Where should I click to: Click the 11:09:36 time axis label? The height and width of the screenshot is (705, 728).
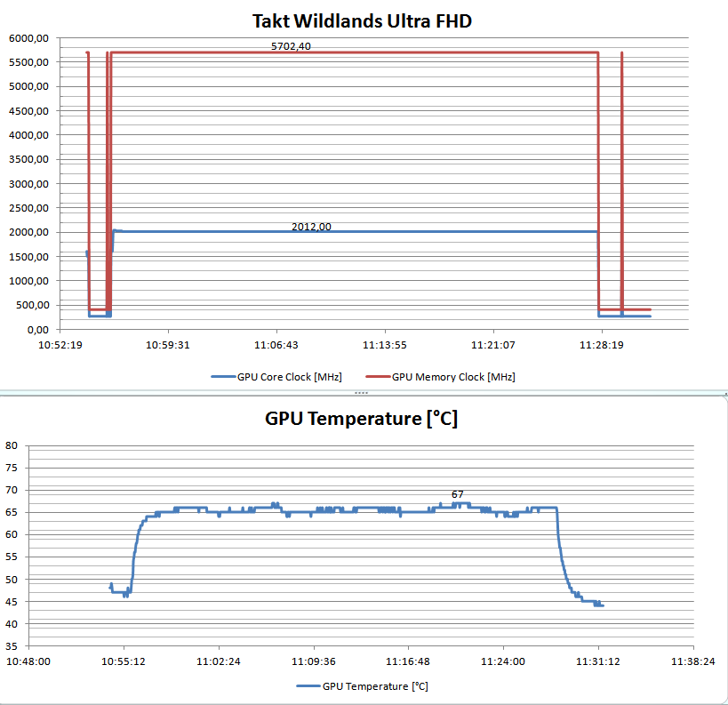314,661
